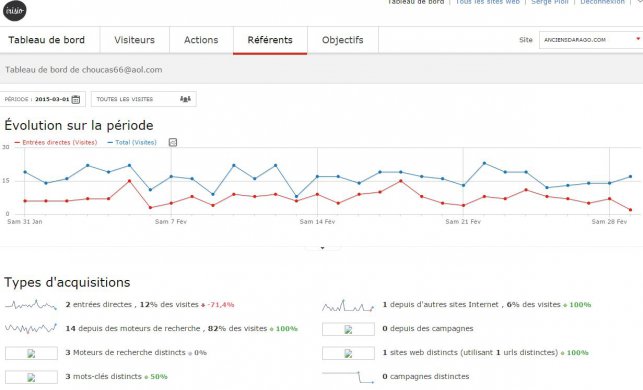Screen dimensions: 643x390
Task: Click the Tableau de bord de choucas66@aol.com title
Action: 84,70
